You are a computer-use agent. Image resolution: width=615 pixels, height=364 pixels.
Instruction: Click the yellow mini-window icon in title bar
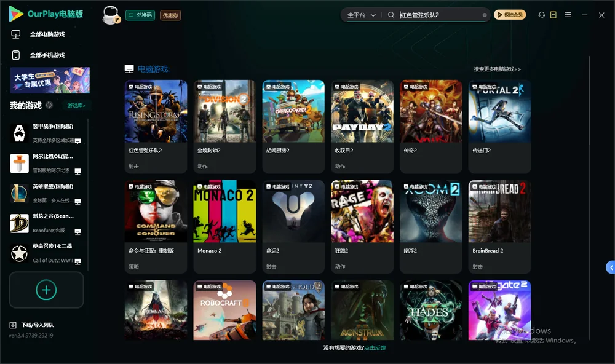553,15
